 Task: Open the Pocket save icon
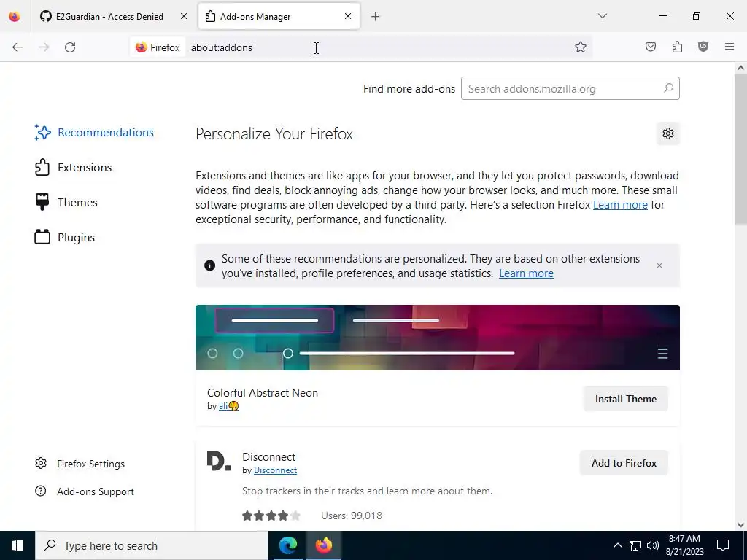click(651, 47)
